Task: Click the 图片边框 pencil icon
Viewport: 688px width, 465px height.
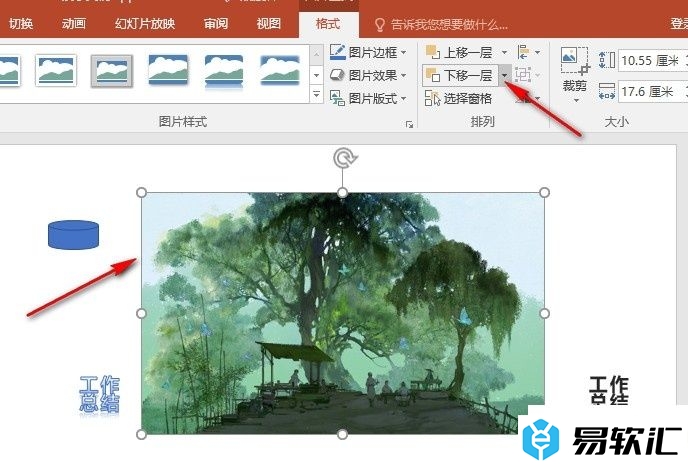Action: point(337,52)
